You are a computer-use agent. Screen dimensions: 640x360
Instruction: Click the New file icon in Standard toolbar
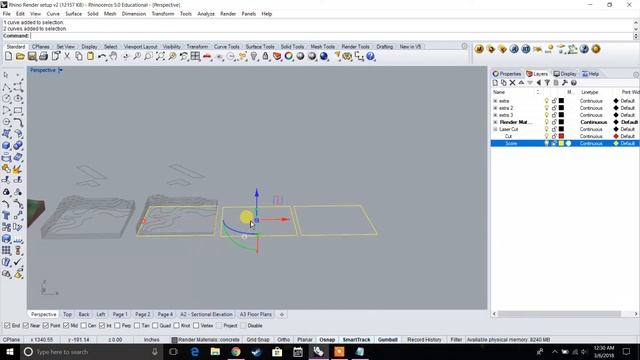click(9, 56)
